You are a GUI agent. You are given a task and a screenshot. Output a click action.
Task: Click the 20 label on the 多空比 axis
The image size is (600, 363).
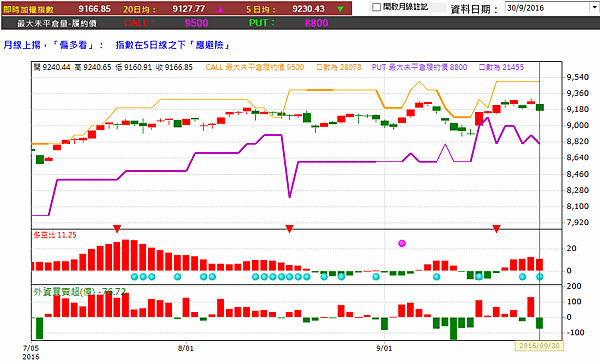click(571, 249)
